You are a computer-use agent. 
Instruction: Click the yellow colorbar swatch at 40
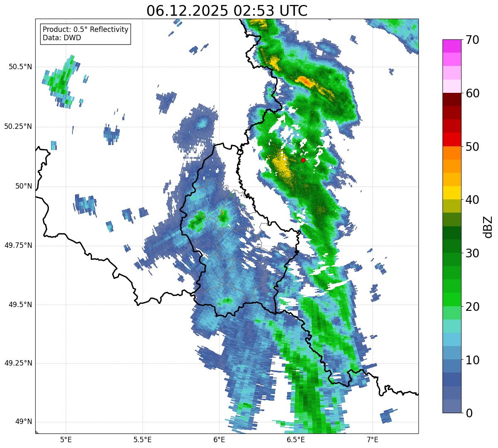pyautogui.click(x=451, y=193)
